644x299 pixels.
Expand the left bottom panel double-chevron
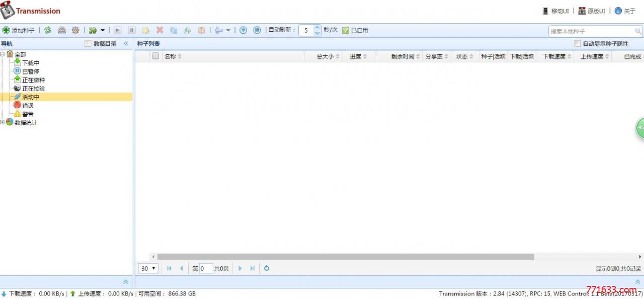click(x=126, y=282)
